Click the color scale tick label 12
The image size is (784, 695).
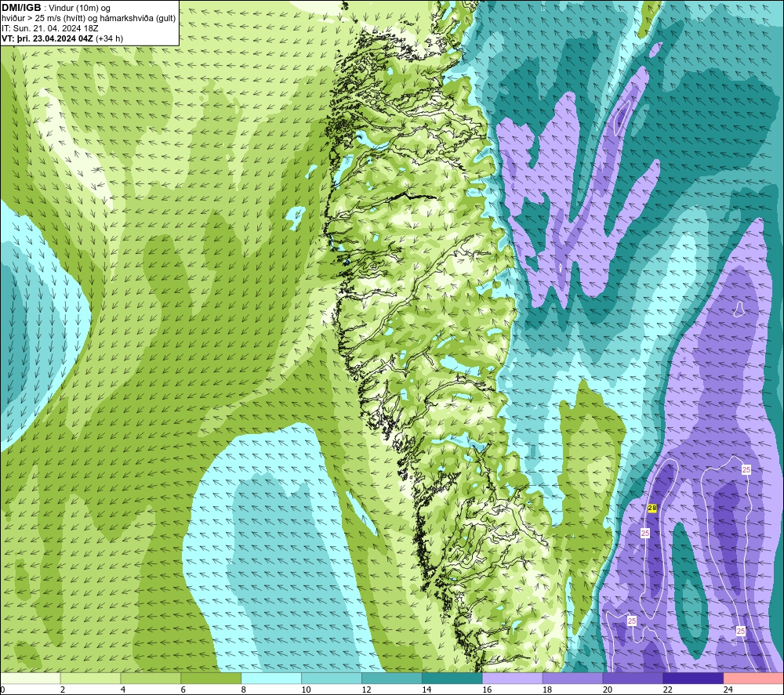(x=366, y=690)
